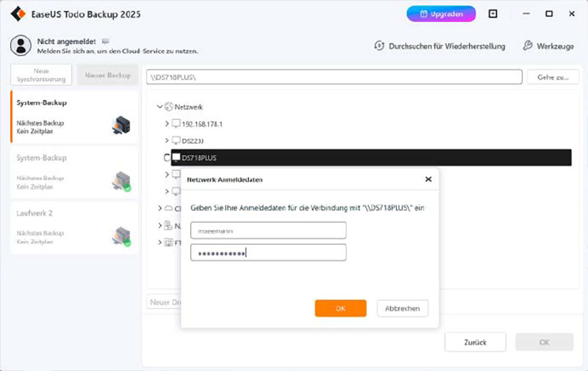This screenshot has width=588, height=371.
Task: Click the username field in the credentials dialog
Action: 268,231
